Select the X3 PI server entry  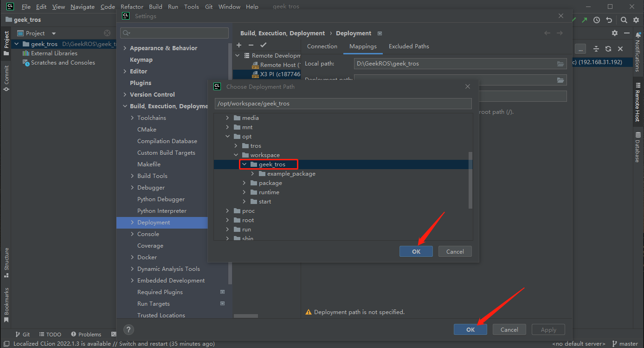(x=280, y=74)
